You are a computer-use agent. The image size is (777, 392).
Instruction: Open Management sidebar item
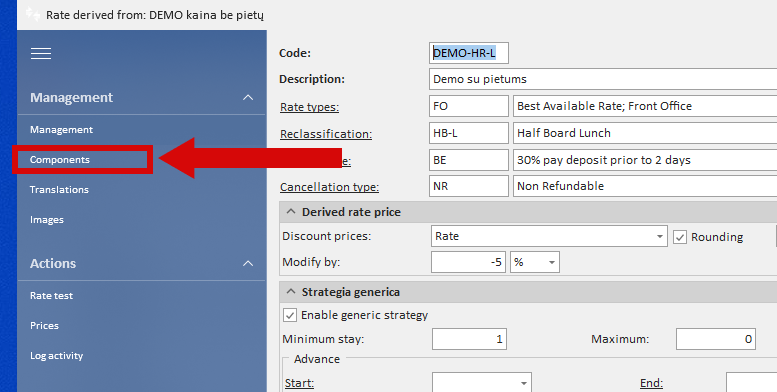(x=61, y=130)
